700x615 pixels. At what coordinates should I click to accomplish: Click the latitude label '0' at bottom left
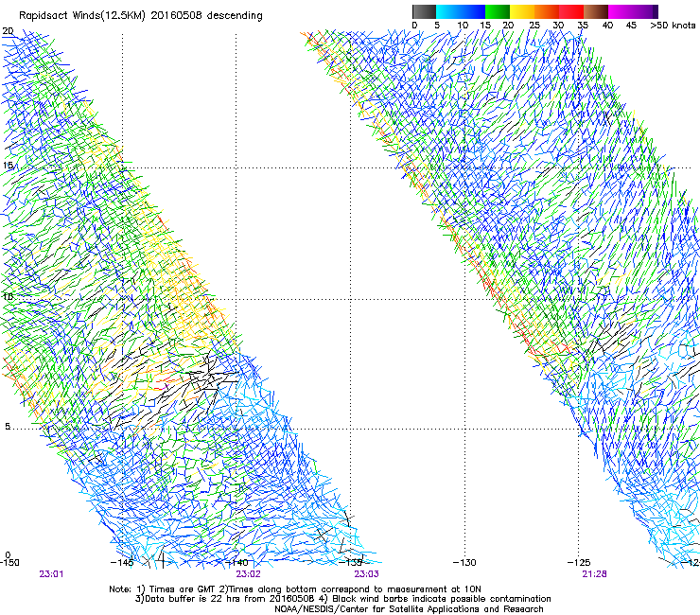pyautogui.click(x=8, y=554)
